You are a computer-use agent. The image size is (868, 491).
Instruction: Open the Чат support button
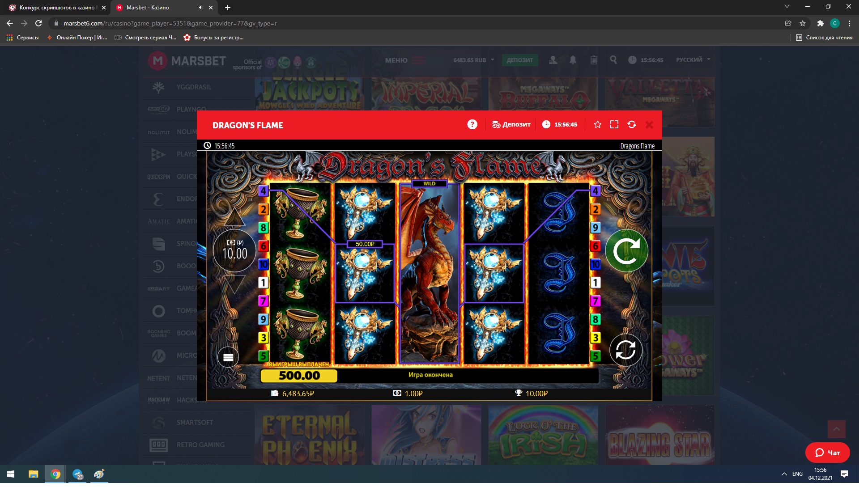click(827, 453)
